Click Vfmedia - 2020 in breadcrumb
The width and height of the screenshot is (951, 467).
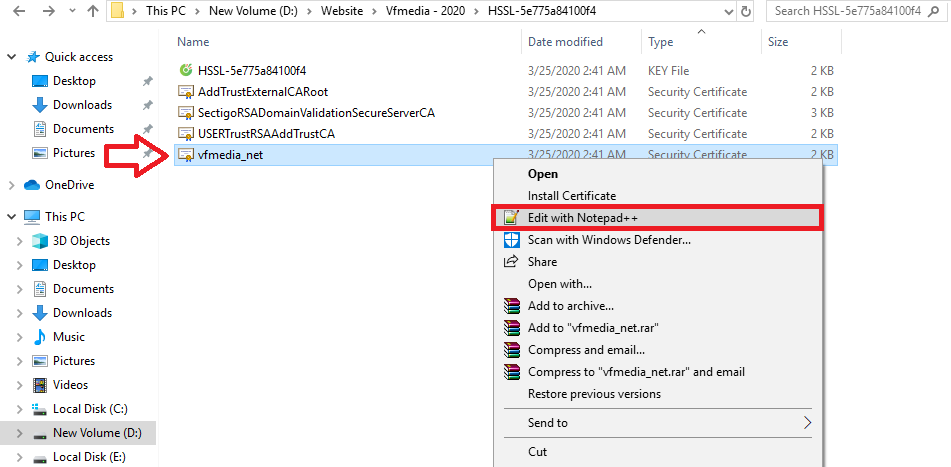click(426, 11)
